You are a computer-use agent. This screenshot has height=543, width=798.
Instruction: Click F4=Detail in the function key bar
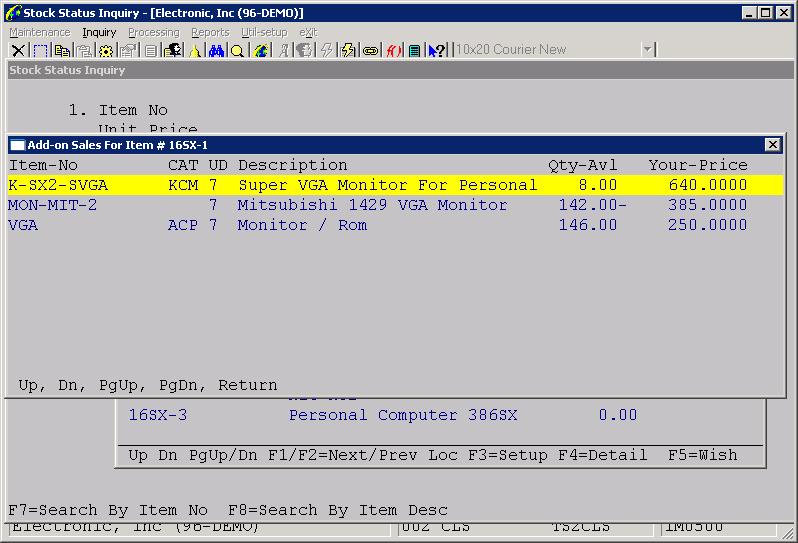coord(603,455)
